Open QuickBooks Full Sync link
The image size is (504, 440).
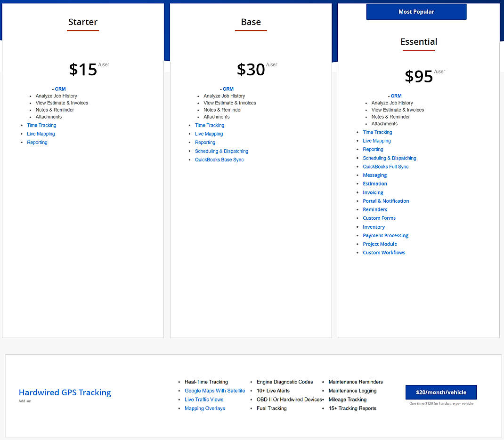(x=386, y=167)
